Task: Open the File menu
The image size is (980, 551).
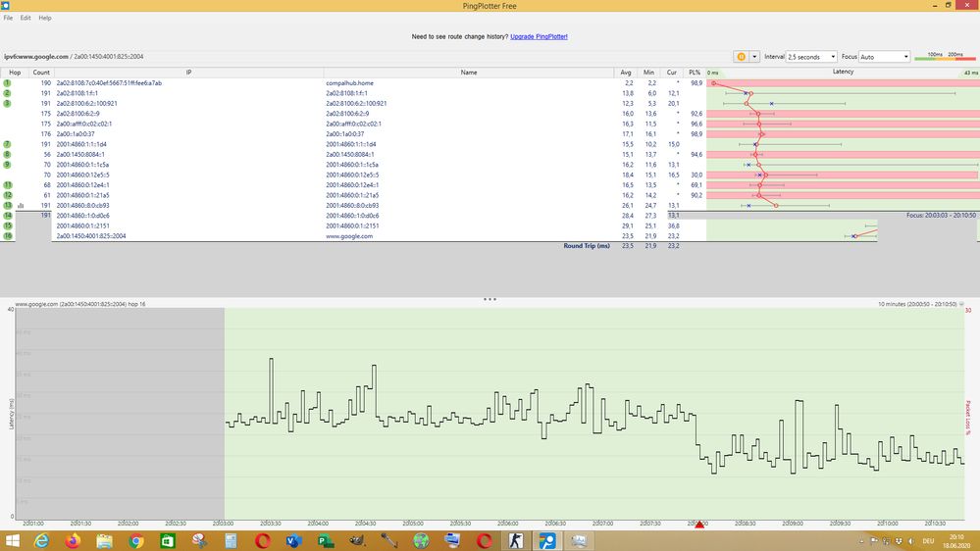Action: (x=8, y=18)
